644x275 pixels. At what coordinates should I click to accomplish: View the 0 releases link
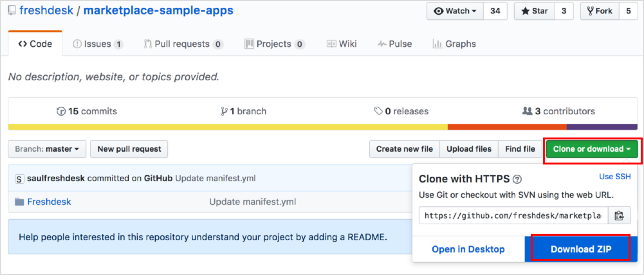(x=401, y=111)
